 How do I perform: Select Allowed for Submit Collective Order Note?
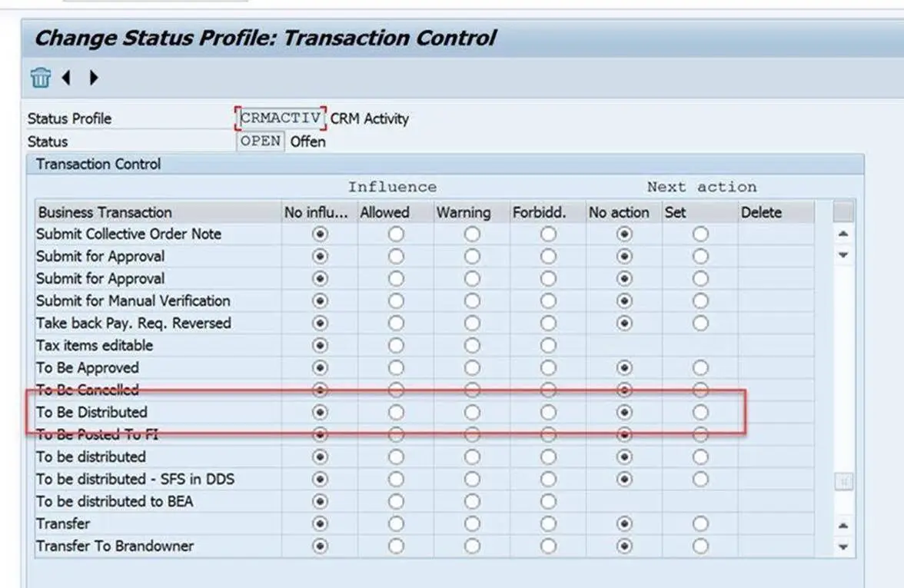tap(396, 234)
